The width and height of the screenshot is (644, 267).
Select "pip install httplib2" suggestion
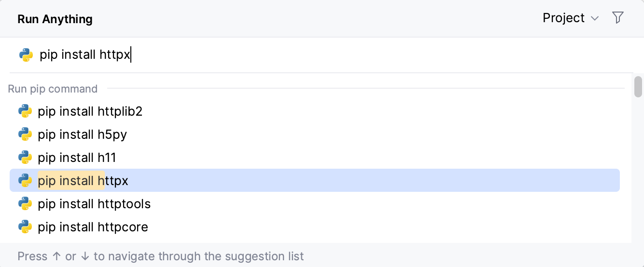tap(90, 111)
